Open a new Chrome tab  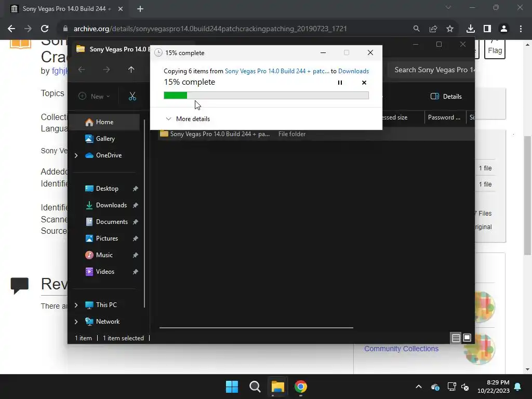tap(140, 9)
